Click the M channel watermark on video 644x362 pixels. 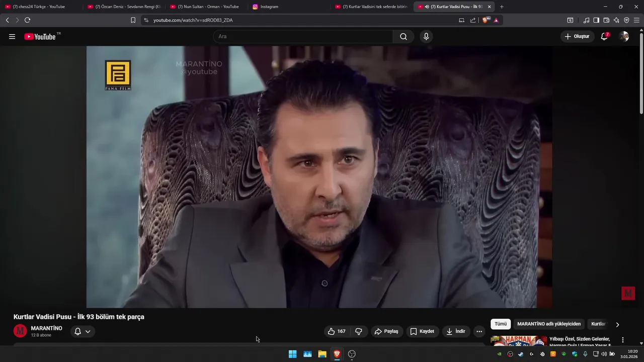pos(628,293)
